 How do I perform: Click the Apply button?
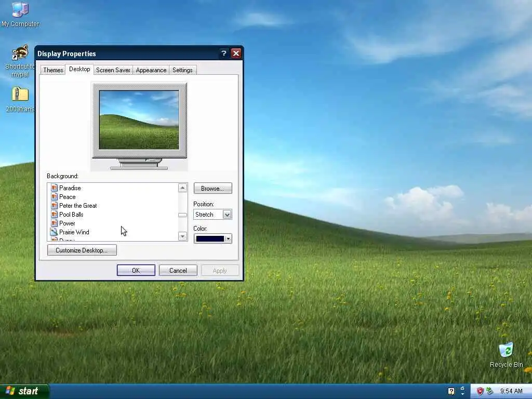pos(220,270)
